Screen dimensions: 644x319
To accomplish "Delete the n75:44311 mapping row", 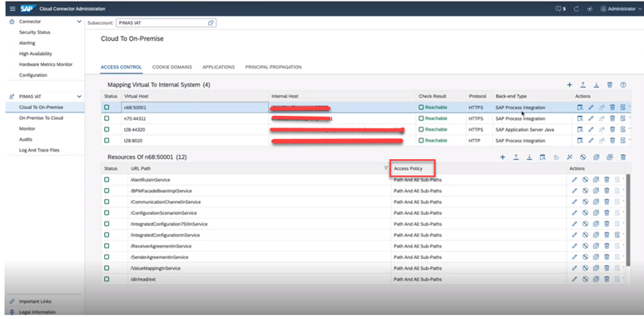I will tap(612, 118).
